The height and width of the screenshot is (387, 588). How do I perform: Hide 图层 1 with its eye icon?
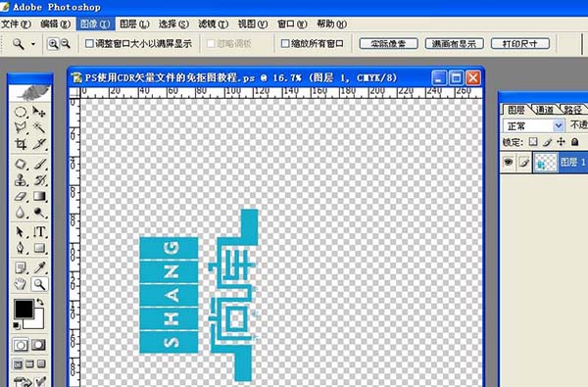click(508, 162)
